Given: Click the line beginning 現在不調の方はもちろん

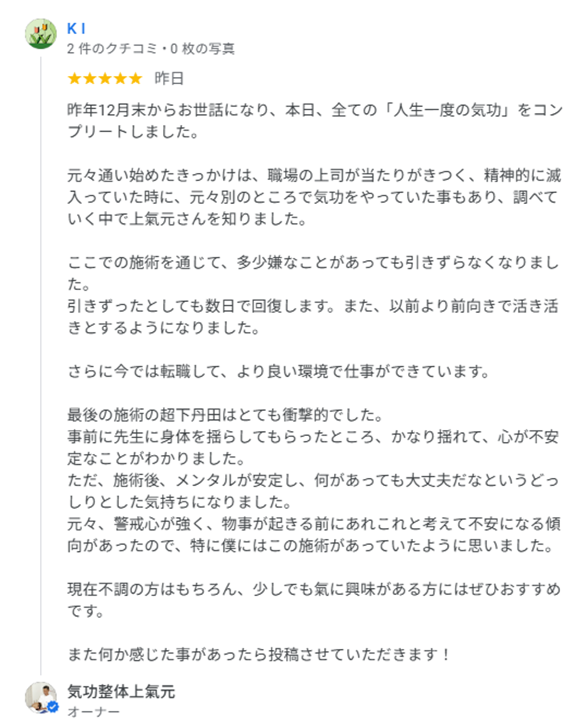Looking at the screenshot, I should tap(314, 590).
